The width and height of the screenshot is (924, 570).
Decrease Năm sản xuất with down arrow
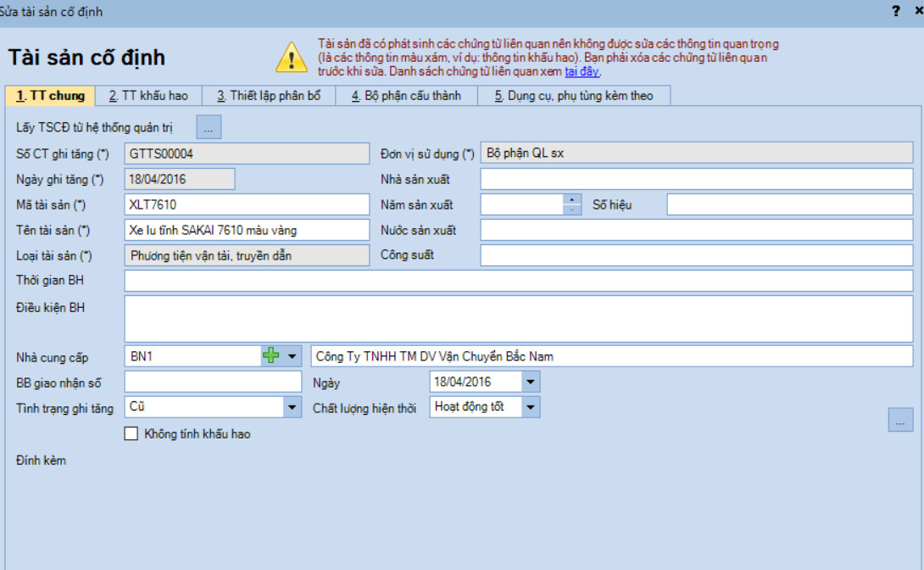tap(571, 210)
